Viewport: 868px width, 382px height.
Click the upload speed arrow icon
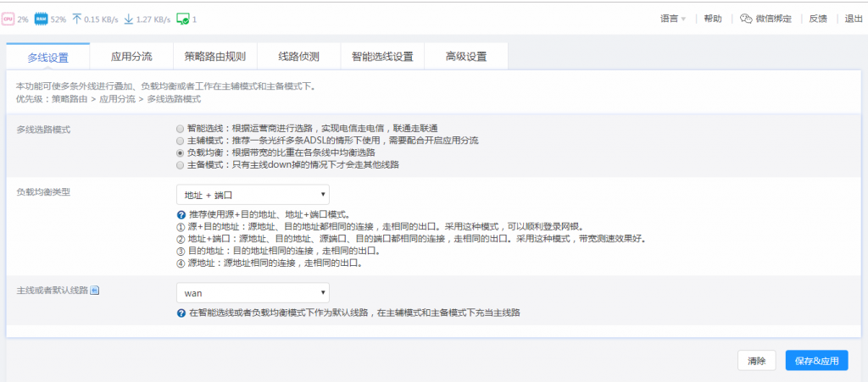point(76,18)
